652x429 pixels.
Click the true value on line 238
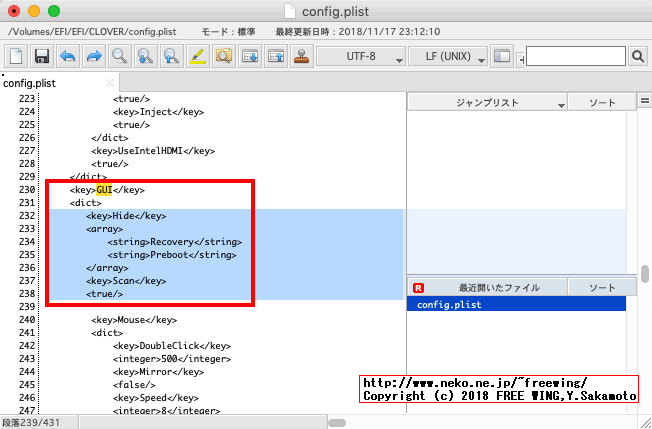(x=104, y=294)
